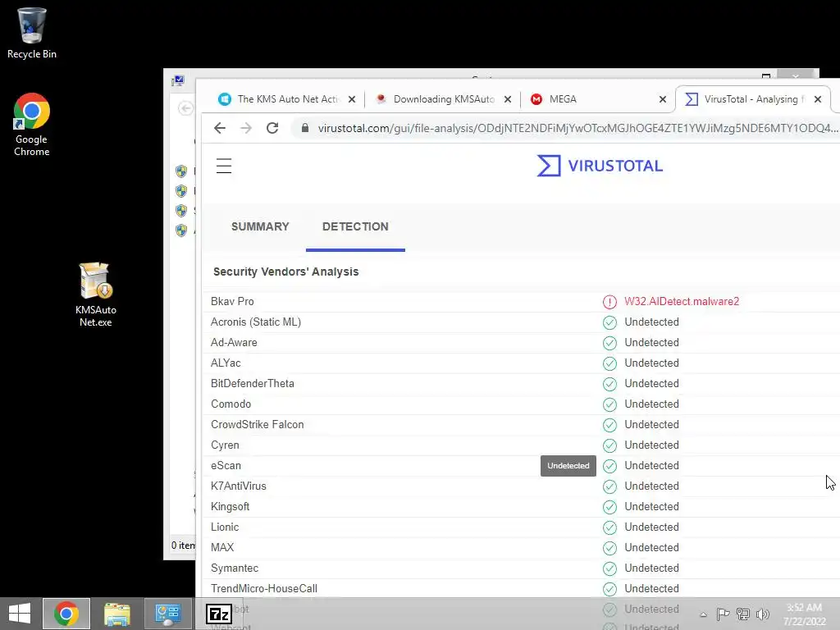Image resolution: width=840 pixels, height=630 pixels.
Task: Click the TrendMicro-HouseCall vendor name
Action: [264, 588]
